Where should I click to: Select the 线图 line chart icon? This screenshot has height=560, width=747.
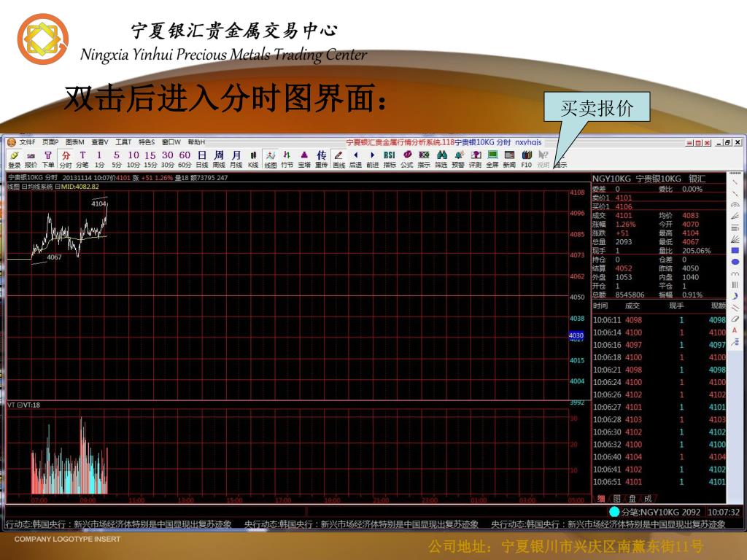(x=271, y=159)
